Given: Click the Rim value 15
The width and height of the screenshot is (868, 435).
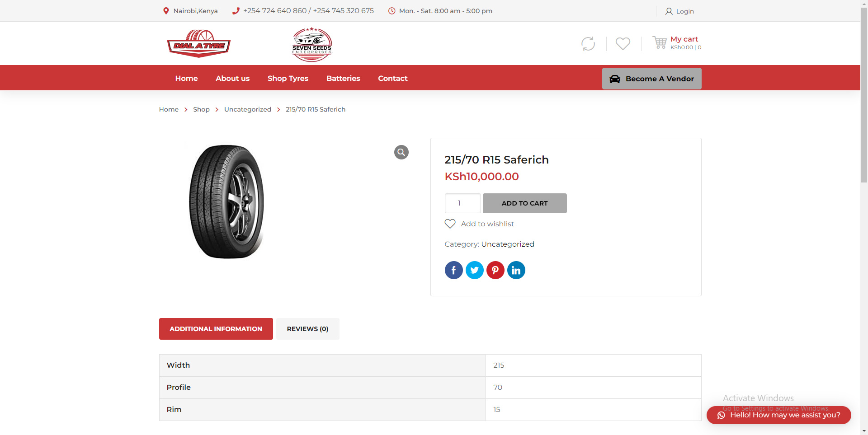Looking at the screenshot, I should click(497, 410).
